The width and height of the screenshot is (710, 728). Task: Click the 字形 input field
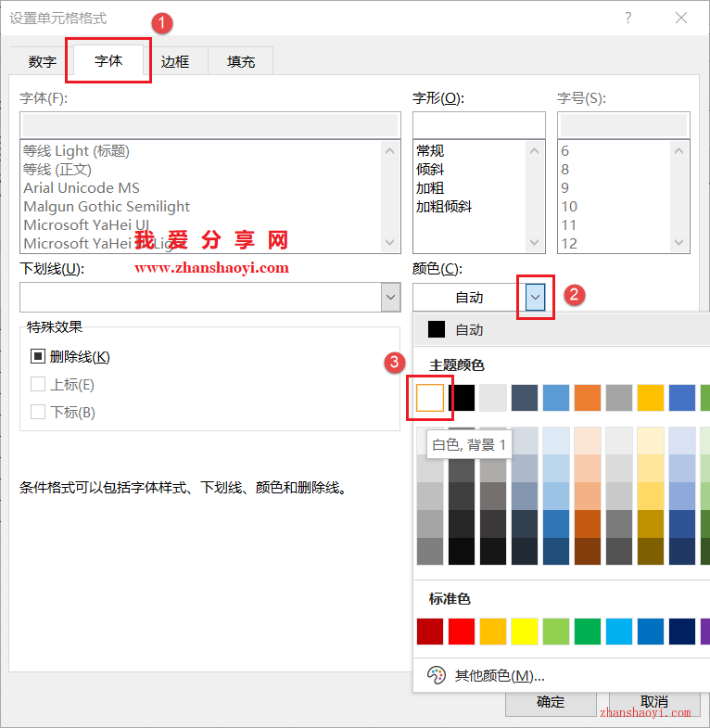[479, 125]
